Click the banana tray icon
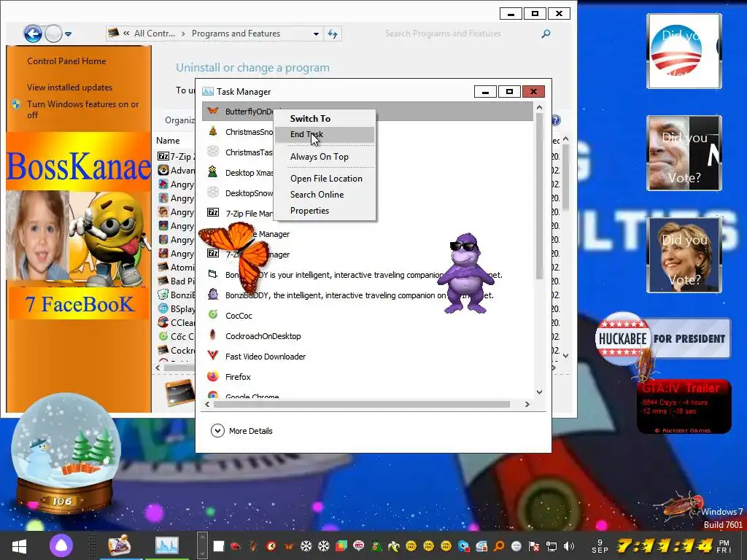 [x=393, y=546]
